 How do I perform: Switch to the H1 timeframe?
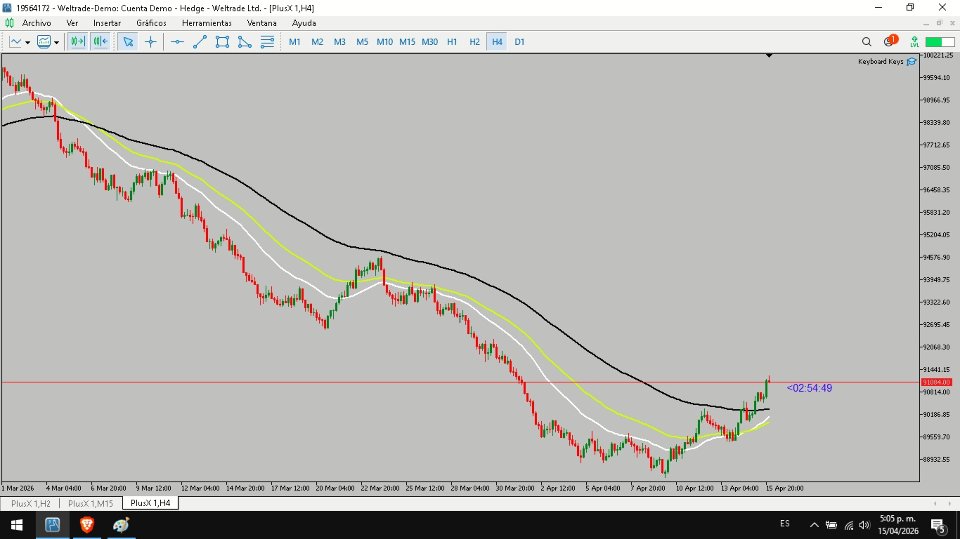452,42
